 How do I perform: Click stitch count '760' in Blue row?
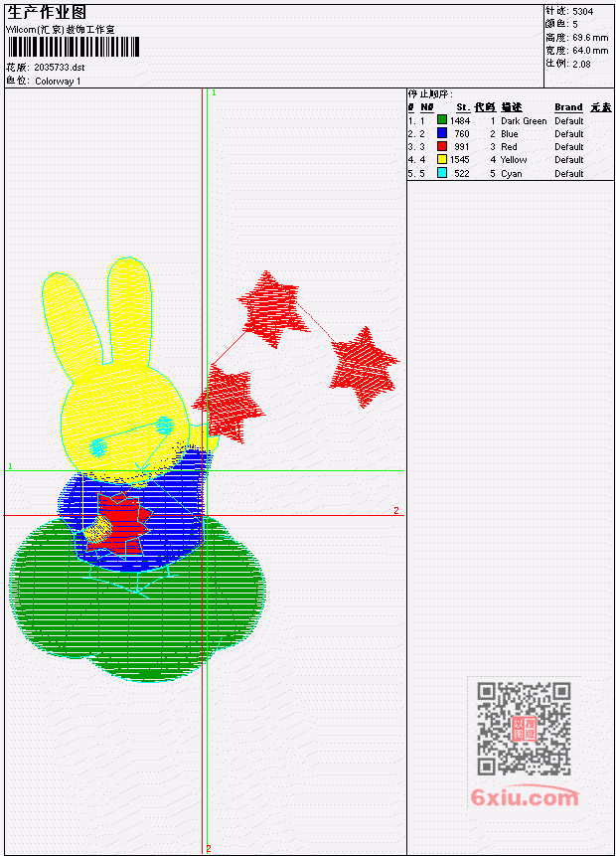point(462,134)
